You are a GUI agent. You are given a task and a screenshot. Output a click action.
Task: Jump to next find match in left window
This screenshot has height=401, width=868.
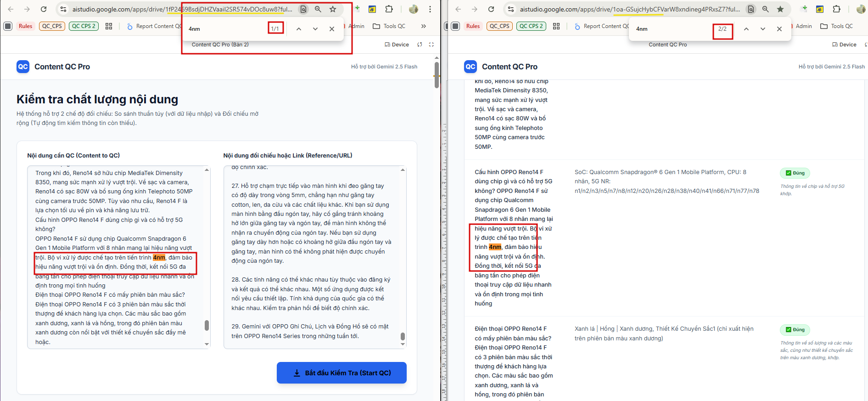[315, 28]
